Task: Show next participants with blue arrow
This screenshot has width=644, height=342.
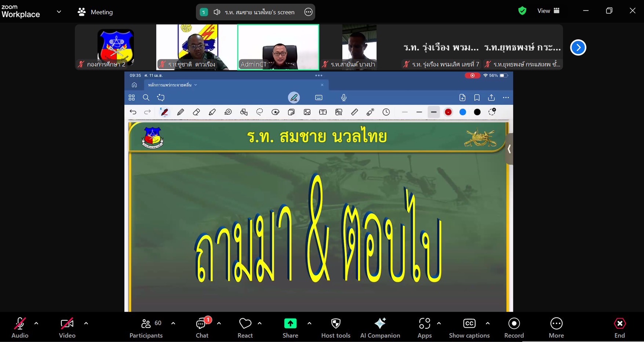Action: pos(578,47)
